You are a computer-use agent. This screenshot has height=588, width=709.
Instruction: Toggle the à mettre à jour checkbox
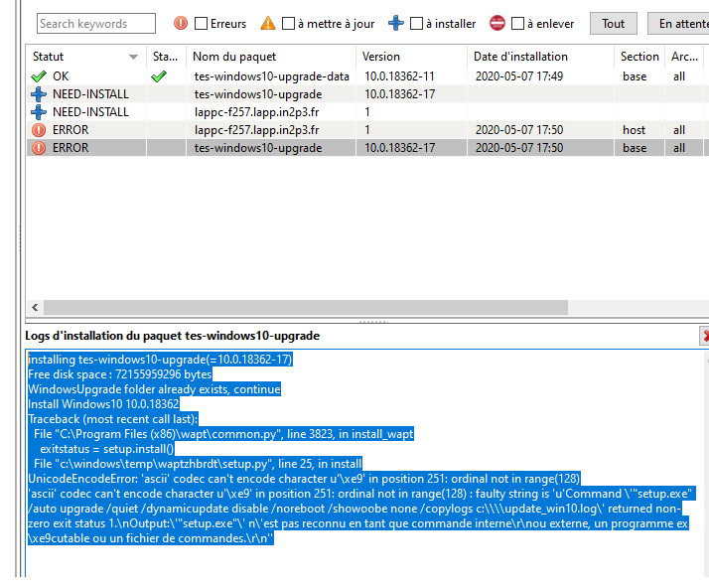[288, 23]
